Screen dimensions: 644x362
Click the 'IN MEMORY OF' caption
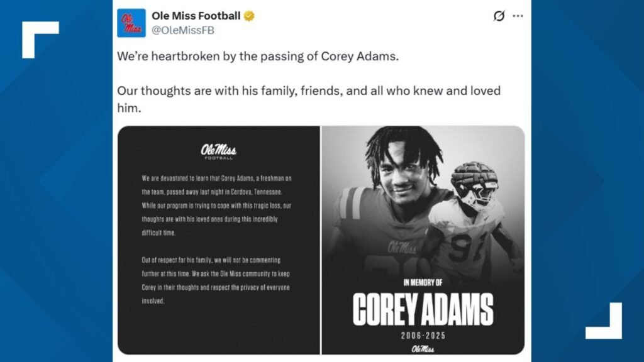point(423,282)
